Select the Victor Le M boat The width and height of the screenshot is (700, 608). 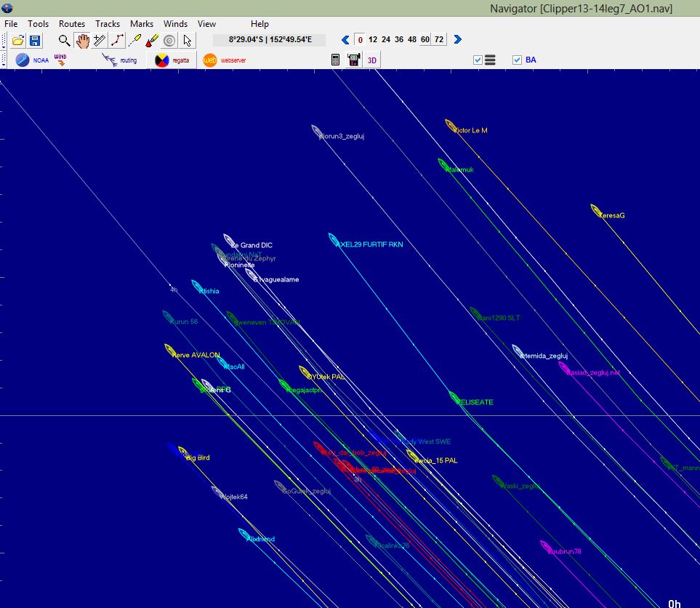(451, 126)
